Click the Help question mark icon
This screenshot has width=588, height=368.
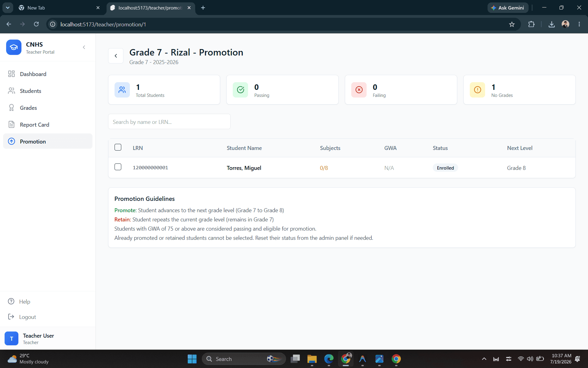coord(11,301)
